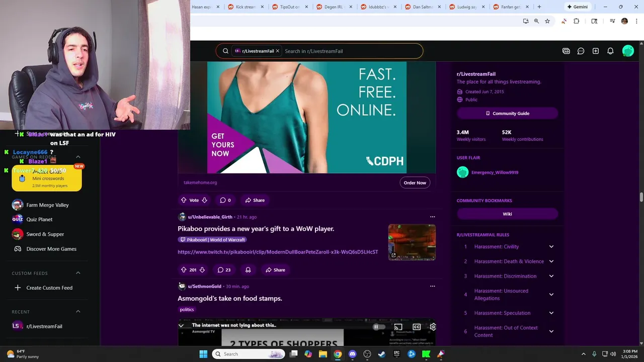Screen dimensions: 644x362
Task: Open the Reddit advertise icon in header
Action: [566, 51]
